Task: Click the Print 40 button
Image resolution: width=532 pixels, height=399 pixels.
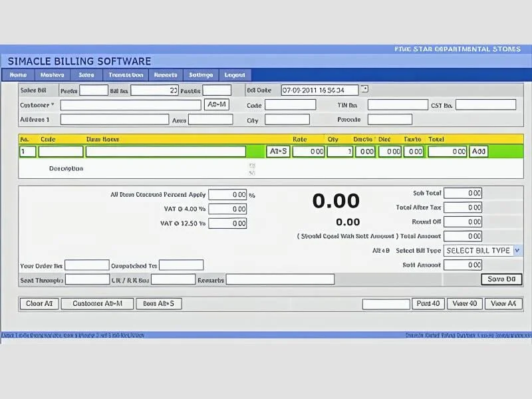Action: click(x=428, y=304)
